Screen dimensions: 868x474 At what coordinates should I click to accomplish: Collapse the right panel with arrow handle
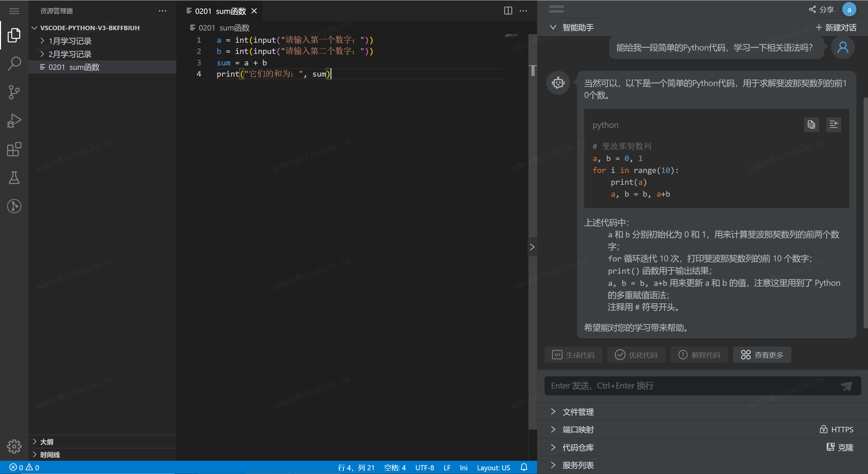click(532, 247)
